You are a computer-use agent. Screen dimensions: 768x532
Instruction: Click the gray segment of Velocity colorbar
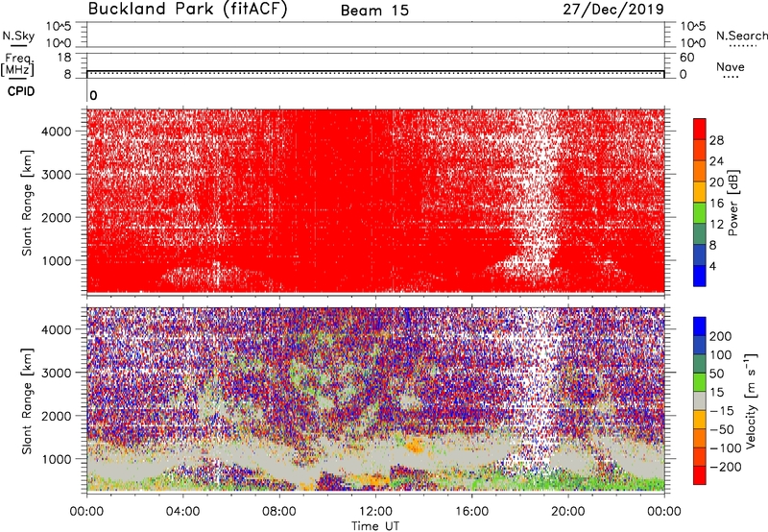pos(700,401)
